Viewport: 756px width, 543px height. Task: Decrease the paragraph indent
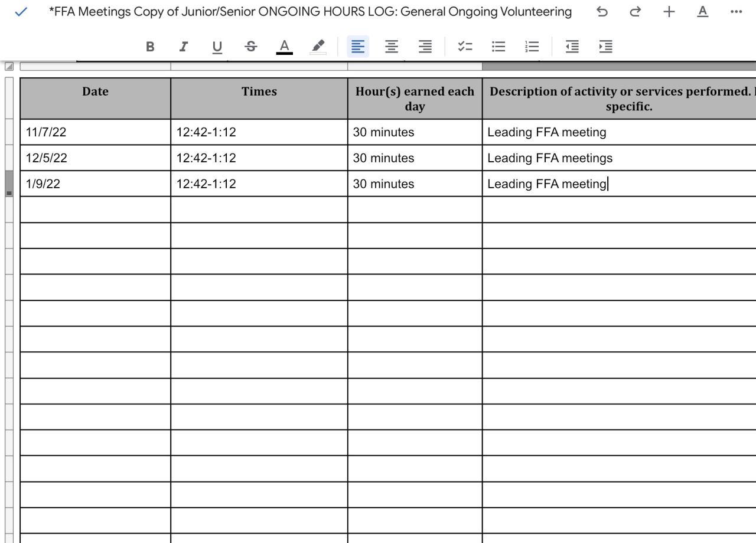(572, 47)
